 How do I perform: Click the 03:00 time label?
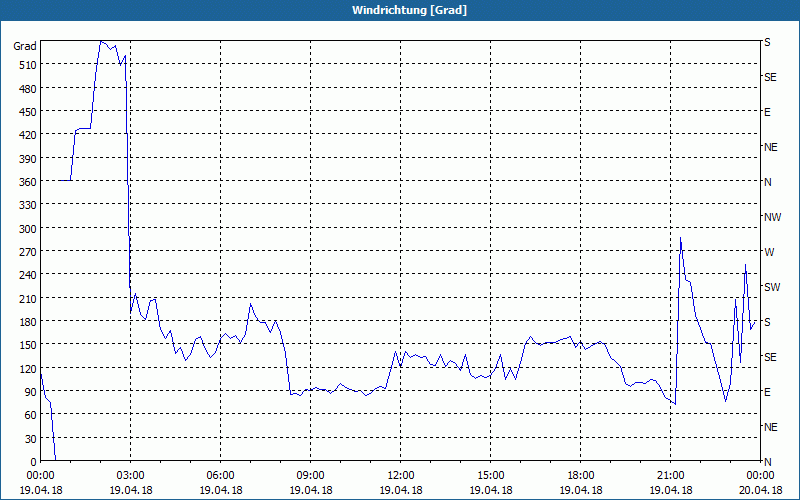(130, 476)
